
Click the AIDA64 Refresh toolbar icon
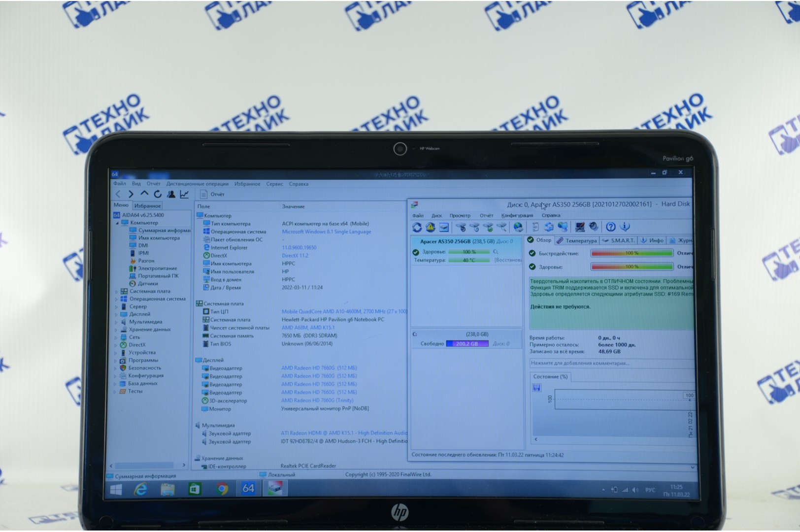coord(158,194)
